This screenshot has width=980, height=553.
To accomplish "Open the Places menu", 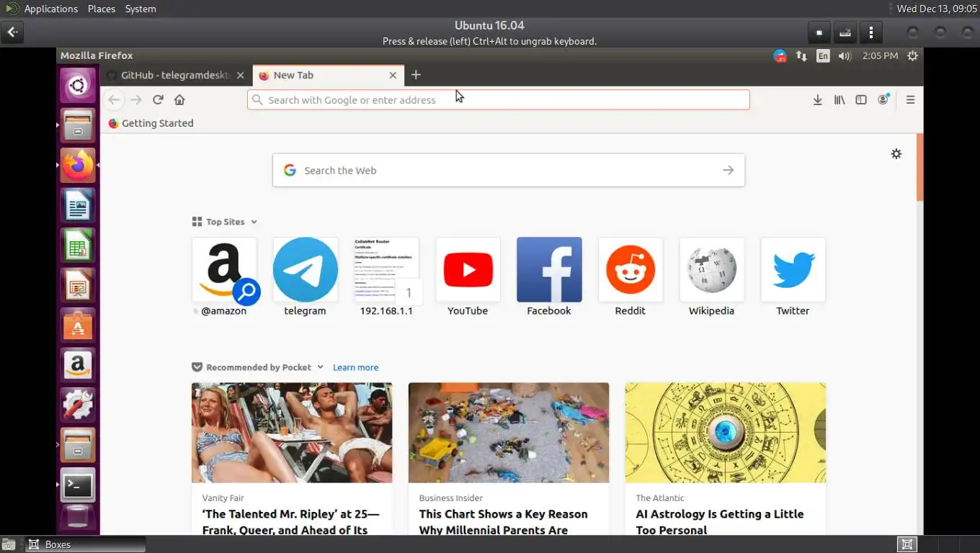I will pyautogui.click(x=102, y=9).
